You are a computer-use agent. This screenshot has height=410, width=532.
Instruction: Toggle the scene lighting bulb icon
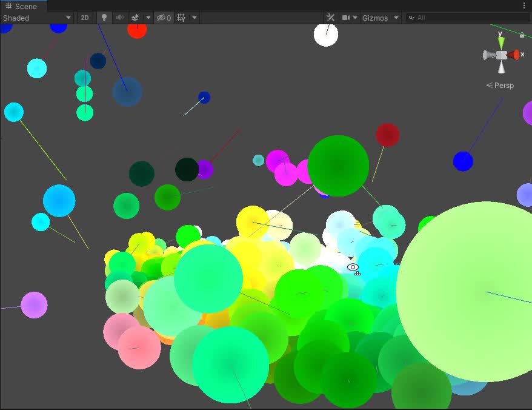104,18
